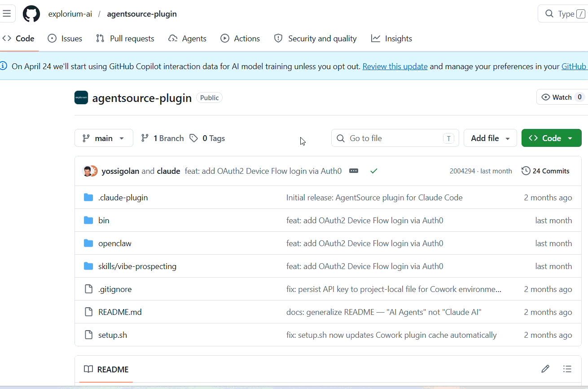Open the explorium-ai organization avatar
The width and height of the screenshot is (588, 389).
point(81,97)
